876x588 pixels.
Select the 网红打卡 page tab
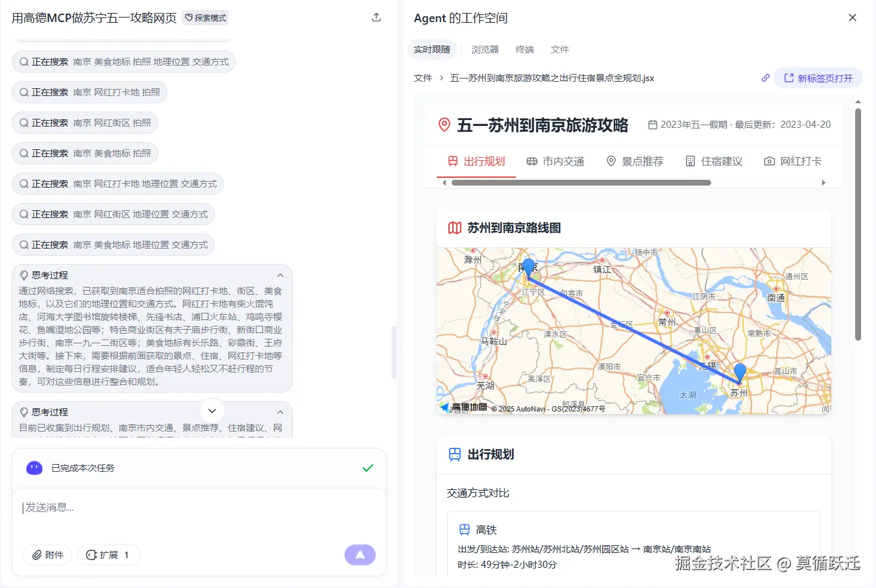[793, 161]
